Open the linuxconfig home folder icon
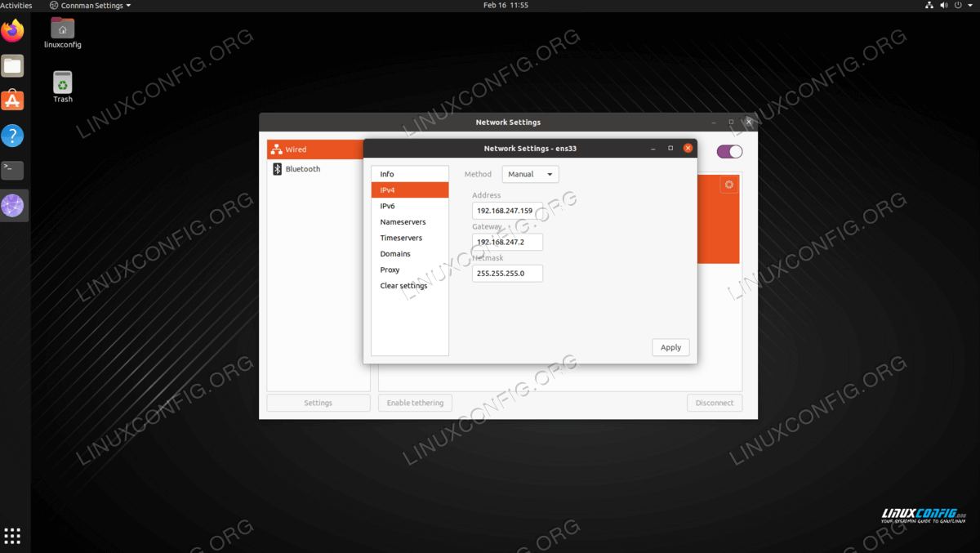The width and height of the screenshot is (980, 553). pyautogui.click(x=63, y=33)
